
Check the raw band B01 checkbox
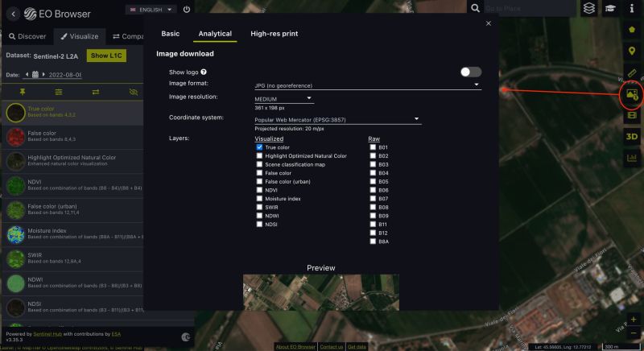pyautogui.click(x=373, y=147)
